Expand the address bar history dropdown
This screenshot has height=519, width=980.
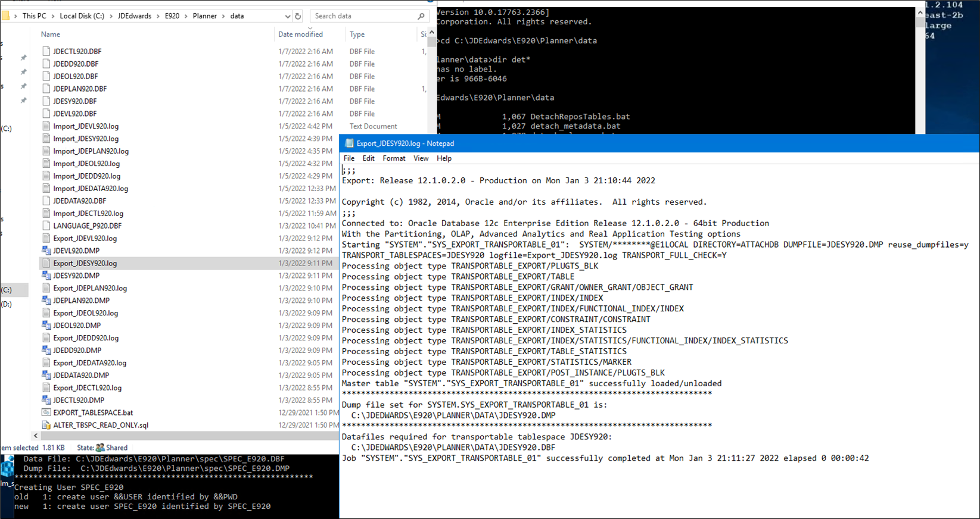(x=288, y=16)
